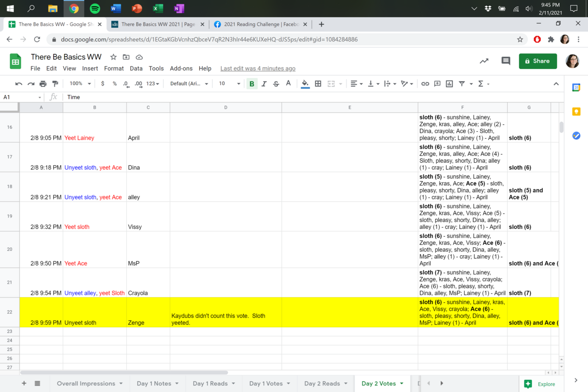Open text rotation dropdown
This screenshot has height=392, width=588.
[407, 84]
